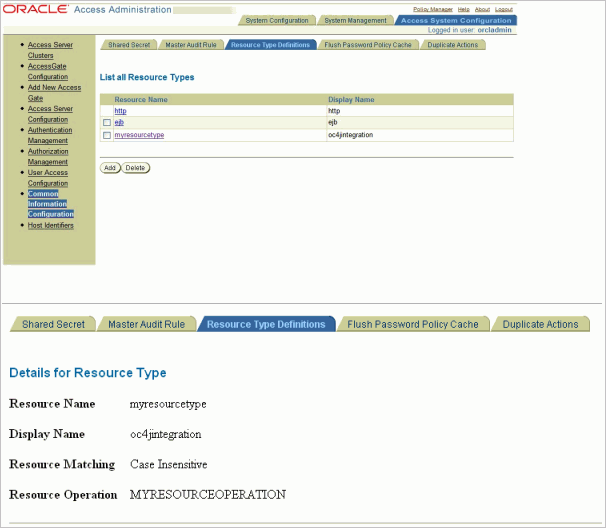This screenshot has height=528, width=606.
Task: Click the oc4jintegration value in details
Action: pyautogui.click(x=165, y=434)
